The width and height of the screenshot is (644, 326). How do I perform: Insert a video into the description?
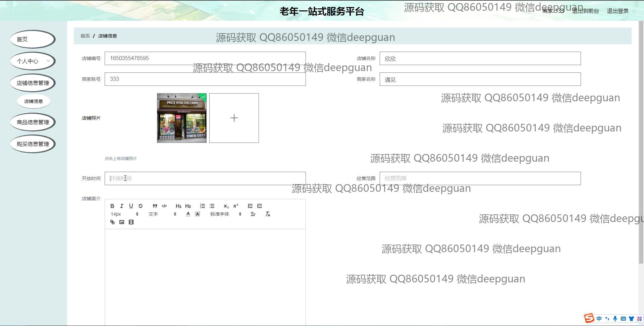pyautogui.click(x=131, y=222)
